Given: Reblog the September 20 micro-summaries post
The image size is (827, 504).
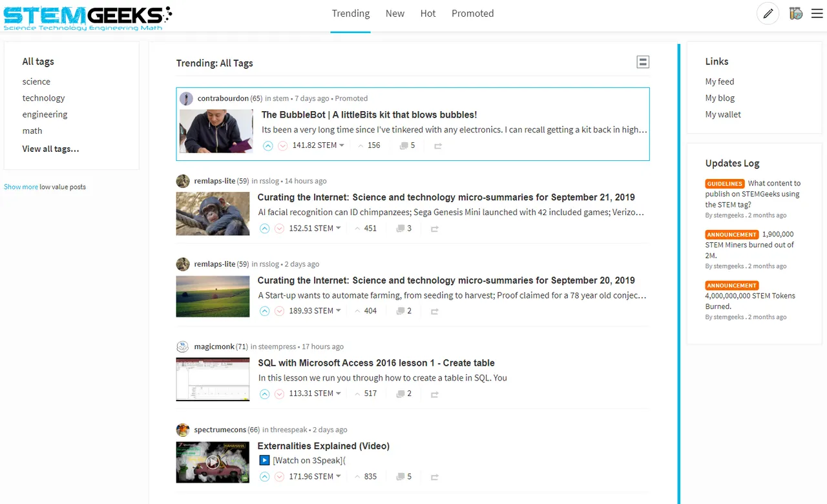Looking at the screenshot, I should (435, 311).
